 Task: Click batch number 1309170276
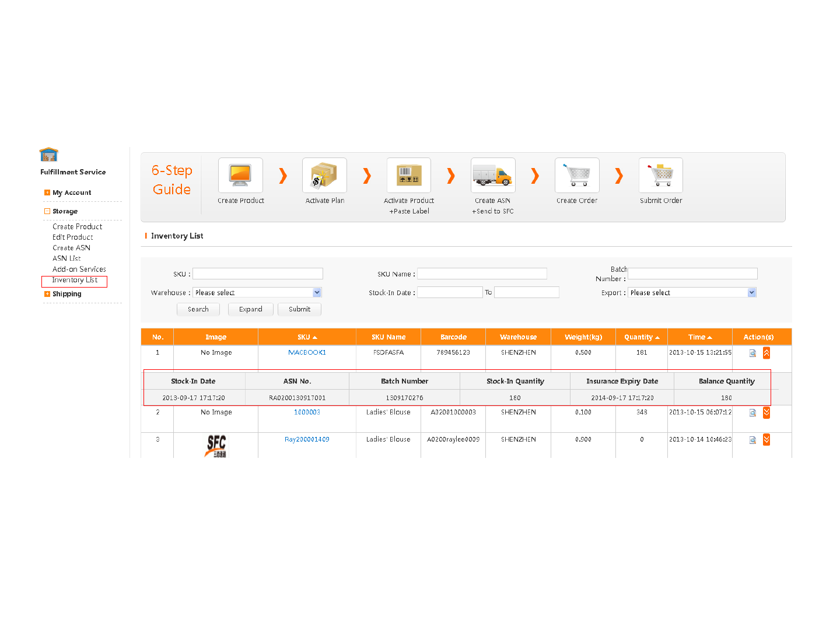point(404,398)
